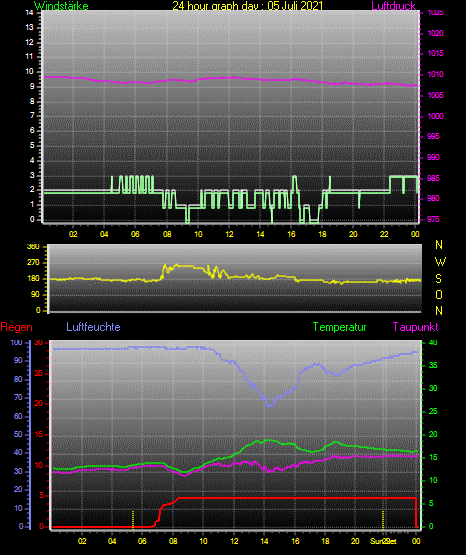This screenshot has height=555, width=466.
Task: Click the Luftdruck legend label
Action: coord(393,6)
